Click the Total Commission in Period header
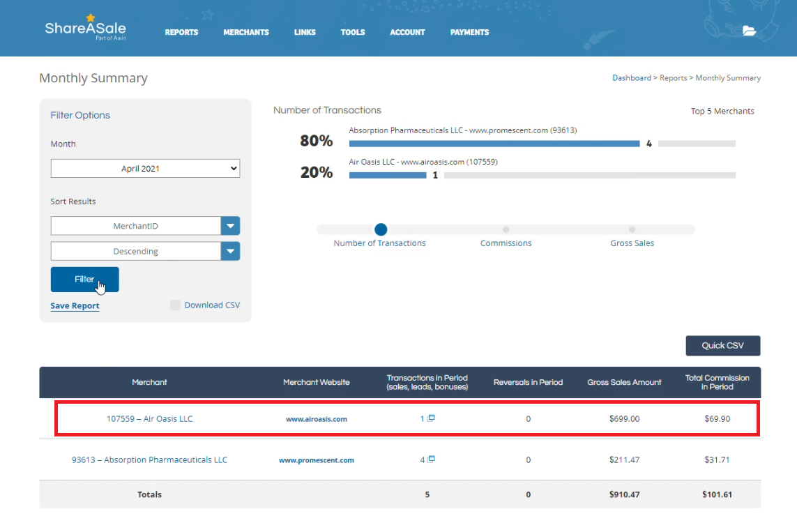 pos(718,382)
